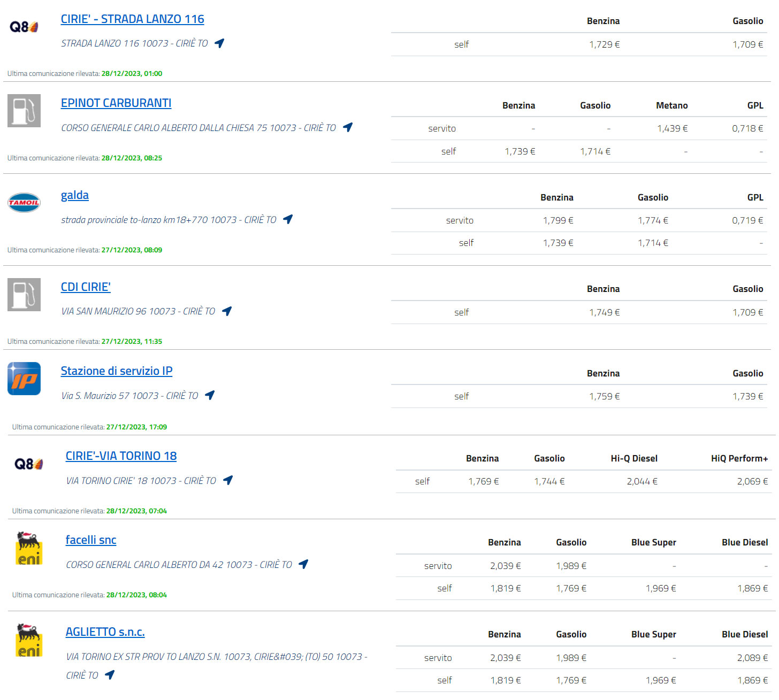Open directions icon for Via San Maurizio 96
The height and width of the screenshot is (700, 779).
pyautogui.click(x=227, y=311)
